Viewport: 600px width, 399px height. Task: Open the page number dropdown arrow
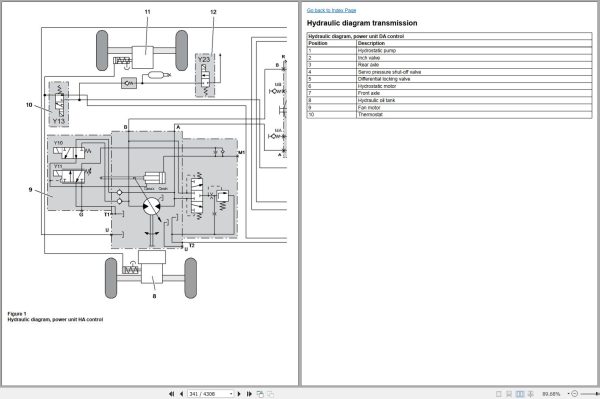point(231,394)
